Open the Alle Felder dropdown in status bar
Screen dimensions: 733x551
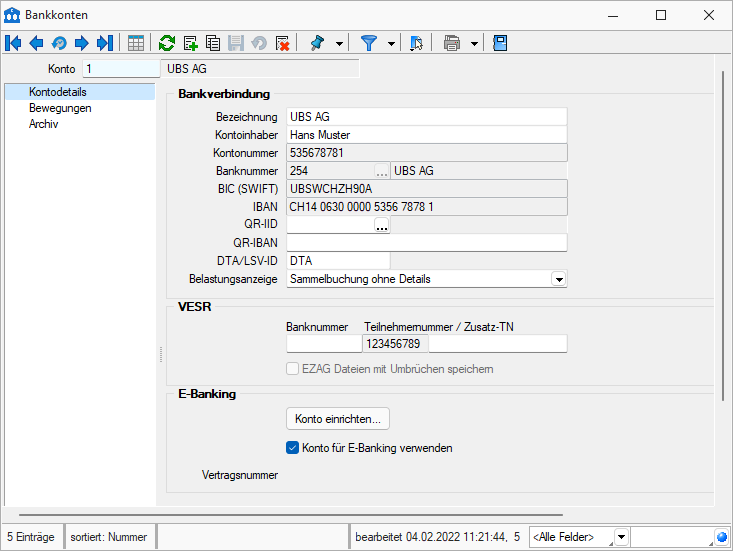tap(621, 537)
